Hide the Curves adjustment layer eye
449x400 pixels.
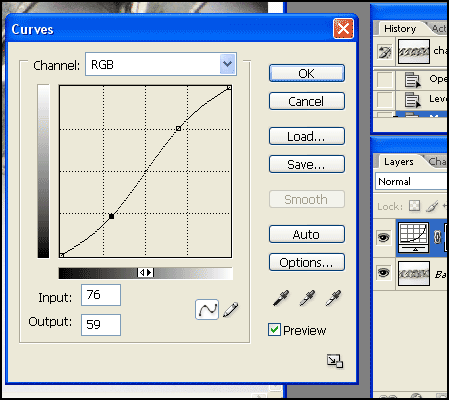(x=383, y=237)
